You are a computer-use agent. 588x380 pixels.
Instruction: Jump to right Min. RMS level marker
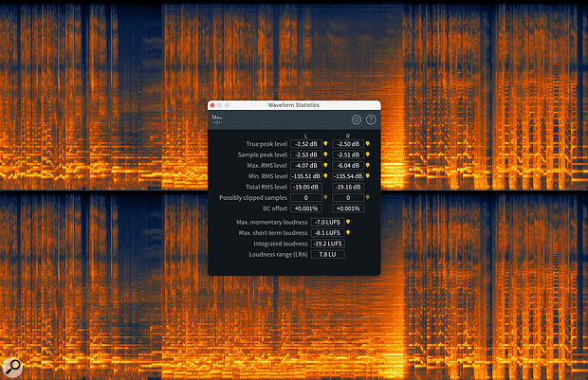tap(368, 175)
